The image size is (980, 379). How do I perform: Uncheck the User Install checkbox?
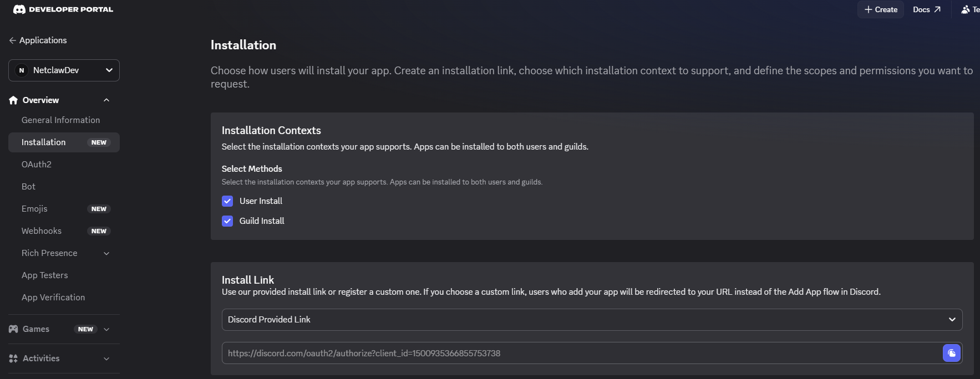point(227,201)
